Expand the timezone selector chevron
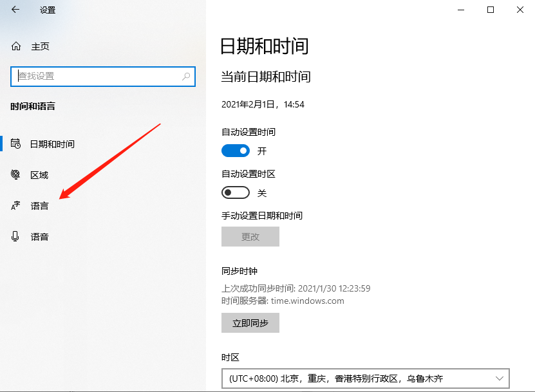 point(499,378)
